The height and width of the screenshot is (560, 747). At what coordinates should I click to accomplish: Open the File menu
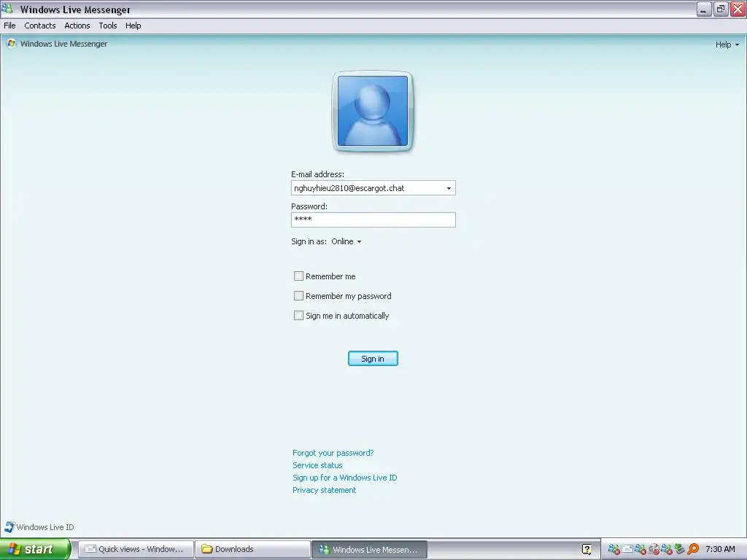click(x=9, y=26)
